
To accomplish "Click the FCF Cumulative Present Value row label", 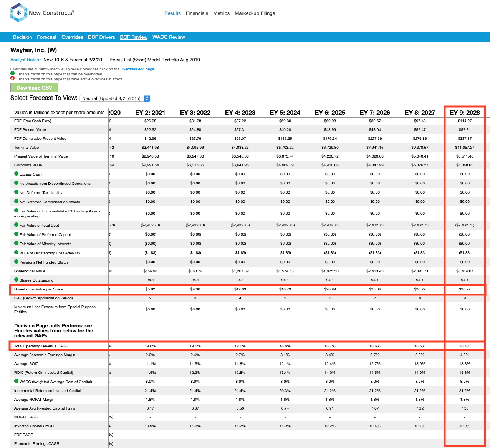I will point(40,139).
